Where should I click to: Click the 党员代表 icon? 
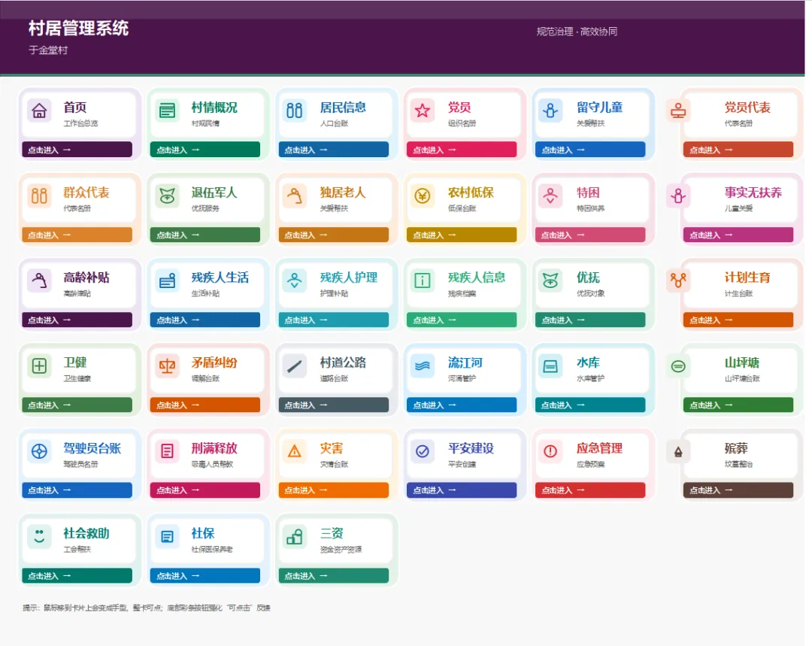pyautogui.click(x=678, y=111)
